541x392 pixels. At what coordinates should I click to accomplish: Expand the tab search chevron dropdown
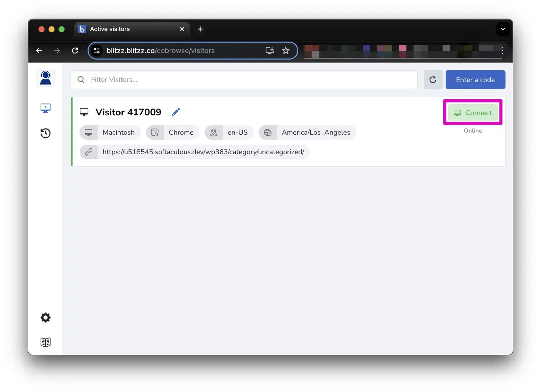pos(502,29)
